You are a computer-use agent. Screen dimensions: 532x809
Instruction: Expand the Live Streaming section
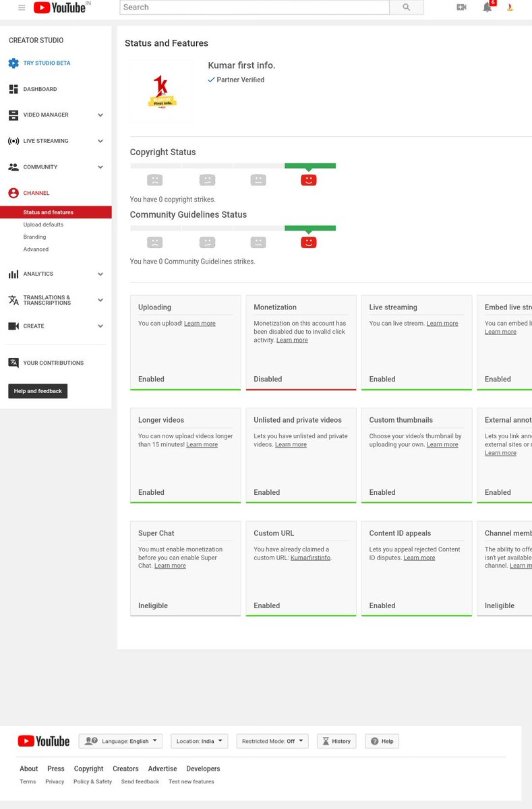(100, 141)
